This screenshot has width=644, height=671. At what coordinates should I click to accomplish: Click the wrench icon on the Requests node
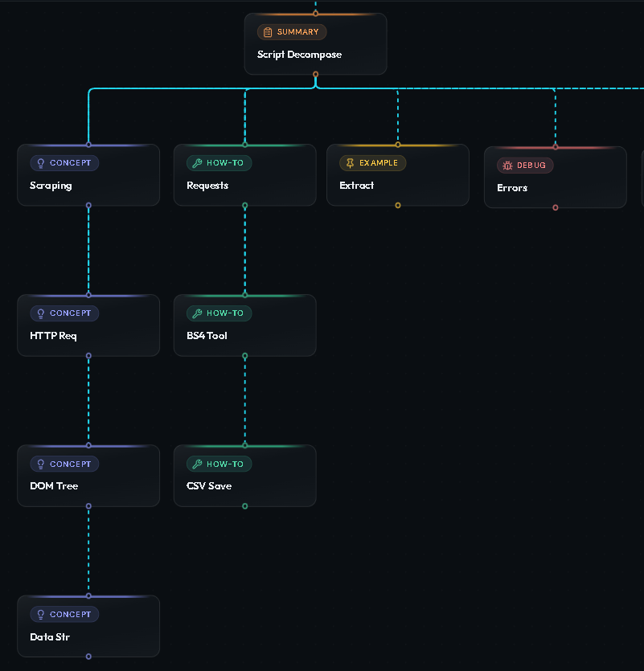[197, 163]
